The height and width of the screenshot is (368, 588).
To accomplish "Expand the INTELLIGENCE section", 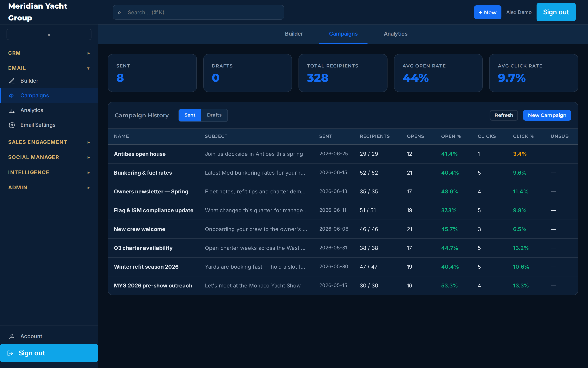I will pos(49,172).
